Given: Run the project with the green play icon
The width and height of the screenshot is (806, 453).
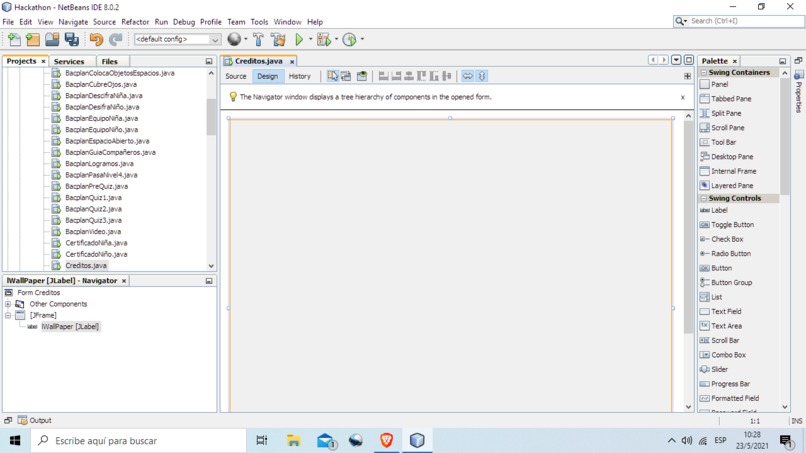Looking at the screenshot, I should coord(299,39).
